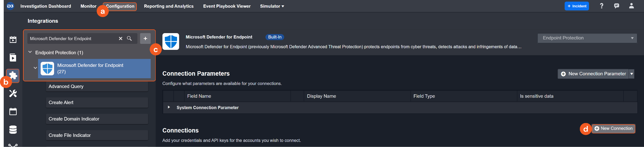Open the Simulator menu
The width and height of the screenshot is (644, 147).
coord(272,6)
